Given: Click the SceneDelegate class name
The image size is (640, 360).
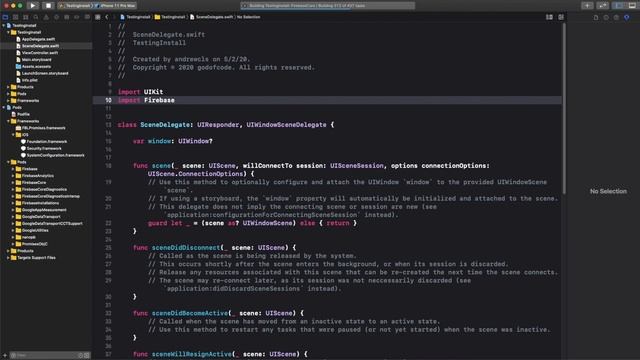Looking at the screenshot, I should pyautogui.click(x=165, y=125).
